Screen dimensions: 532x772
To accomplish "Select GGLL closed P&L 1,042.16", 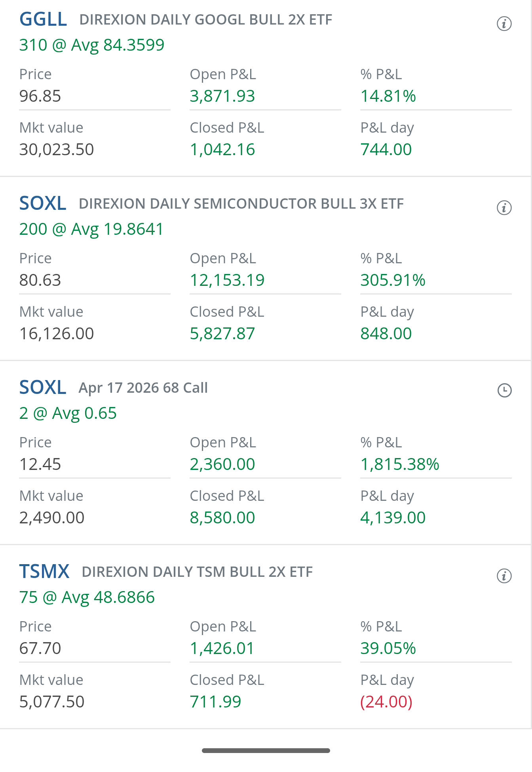I will (x=222, y=150).
